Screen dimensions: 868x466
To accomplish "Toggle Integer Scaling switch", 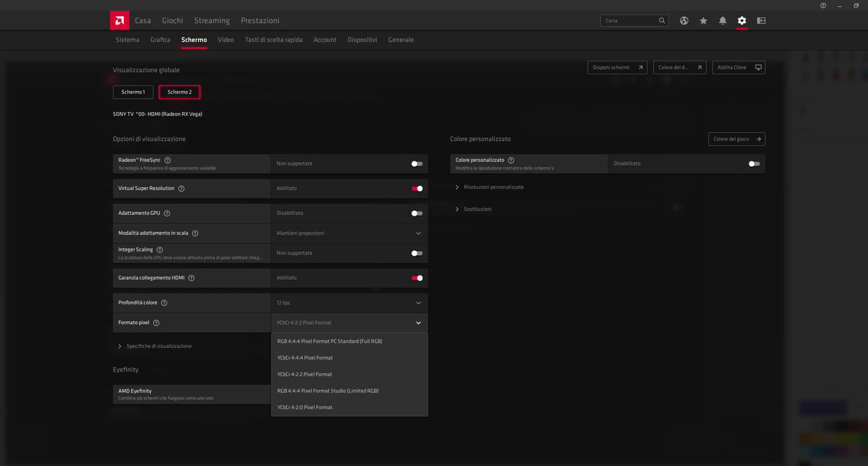I will [417, 253].
